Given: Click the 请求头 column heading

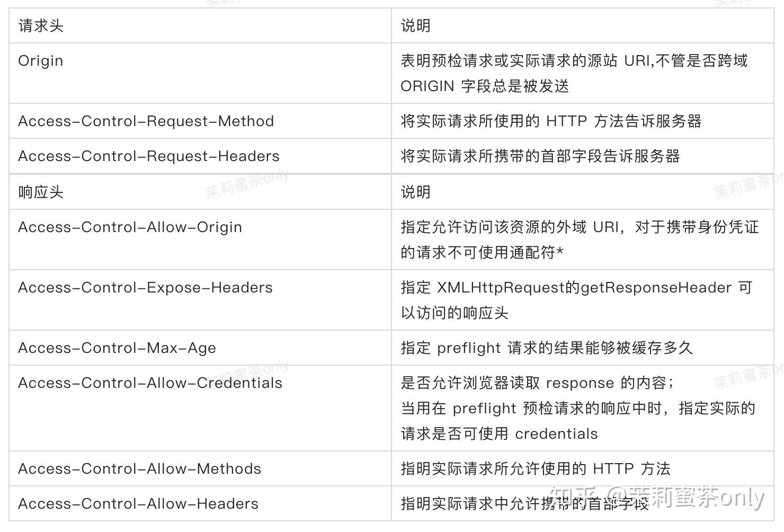Looking at the screenshot, I should pos(41,25).
